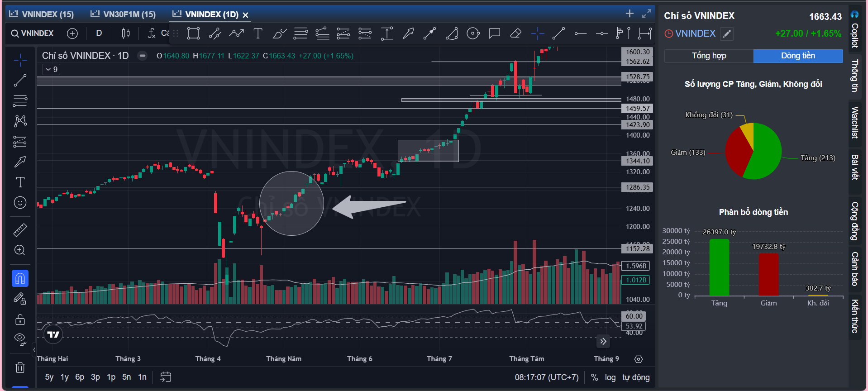Open the XABCD pattern tools in left sidebar
This screenshot has height=391, width=868.
click(20, 121)
